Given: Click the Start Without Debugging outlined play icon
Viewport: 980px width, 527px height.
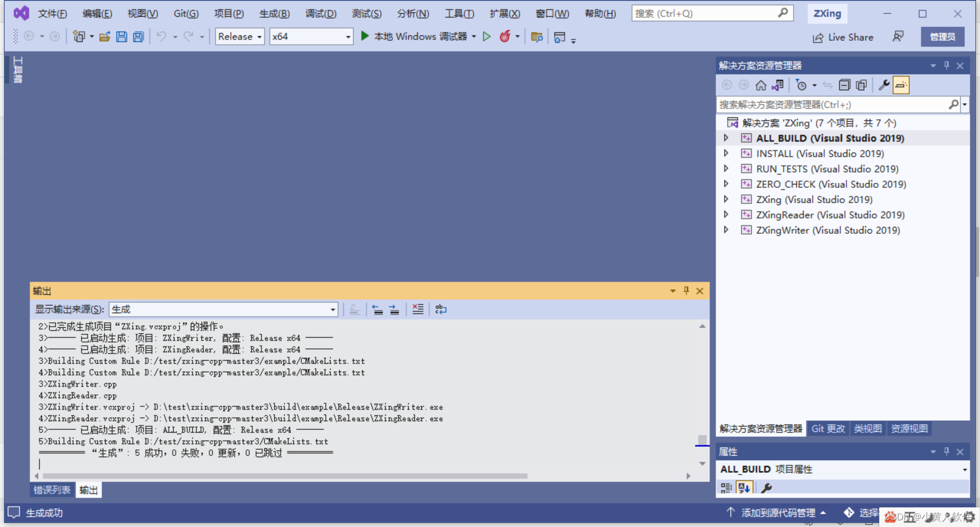Looking at the screenshot, I should 487,36.
